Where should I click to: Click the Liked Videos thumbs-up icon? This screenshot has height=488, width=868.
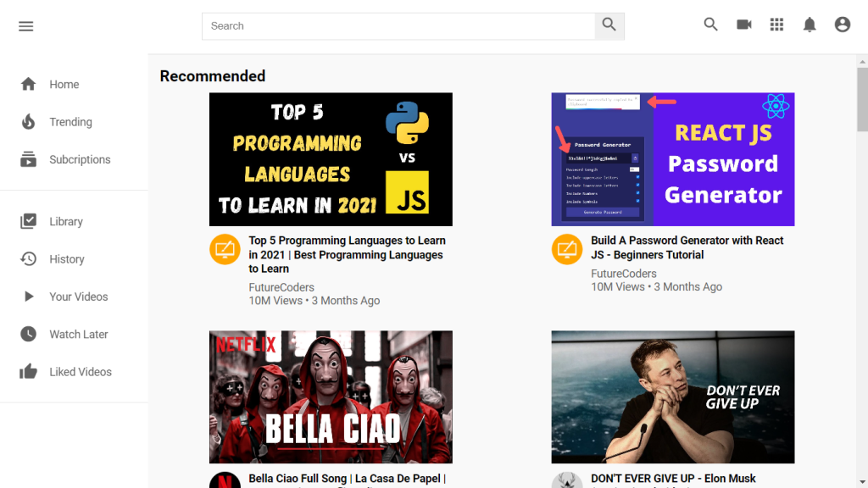[29, 371]
